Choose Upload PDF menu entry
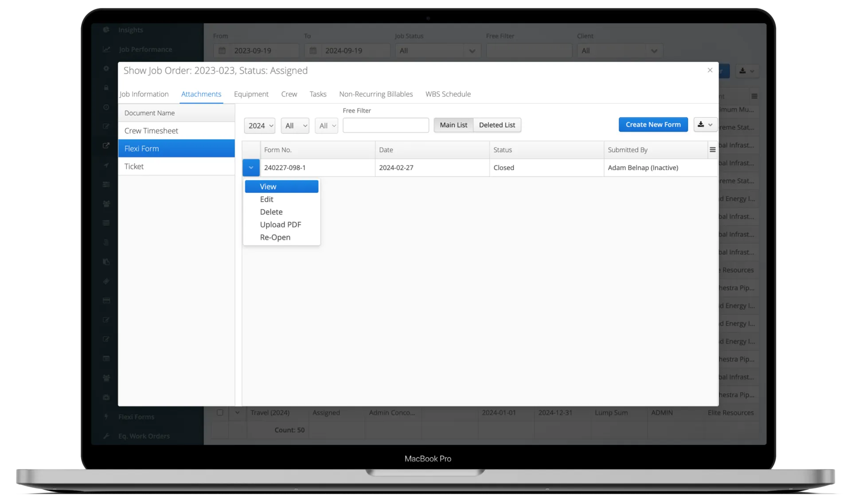851x504 pixels. (281, 225)
